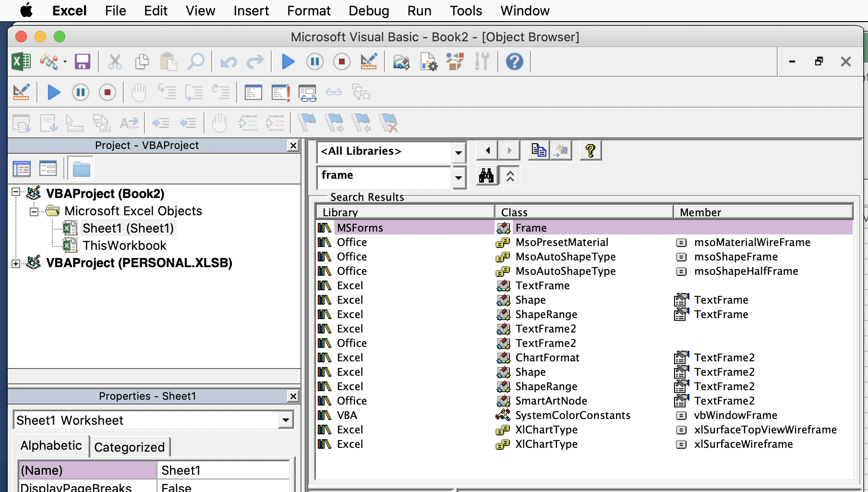Collapse search results with double-chevron button
Screen dimensions: 868x492
(510, 176)
